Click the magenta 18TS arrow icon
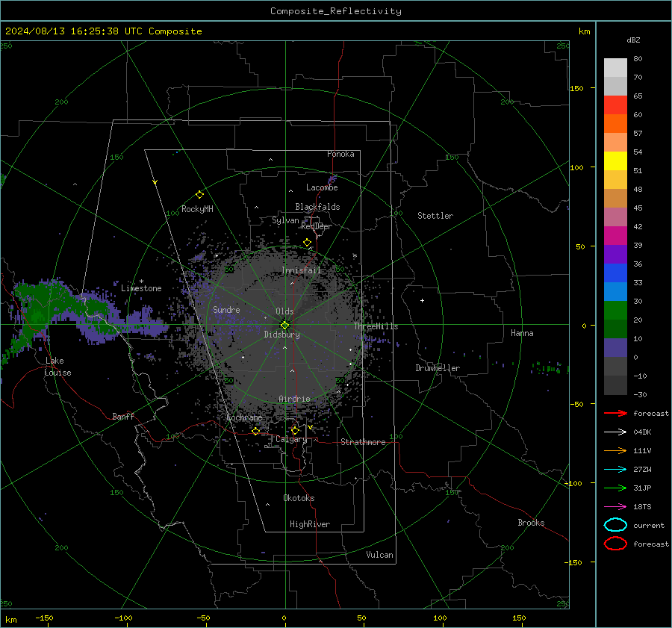 click(x=615, y=507)
